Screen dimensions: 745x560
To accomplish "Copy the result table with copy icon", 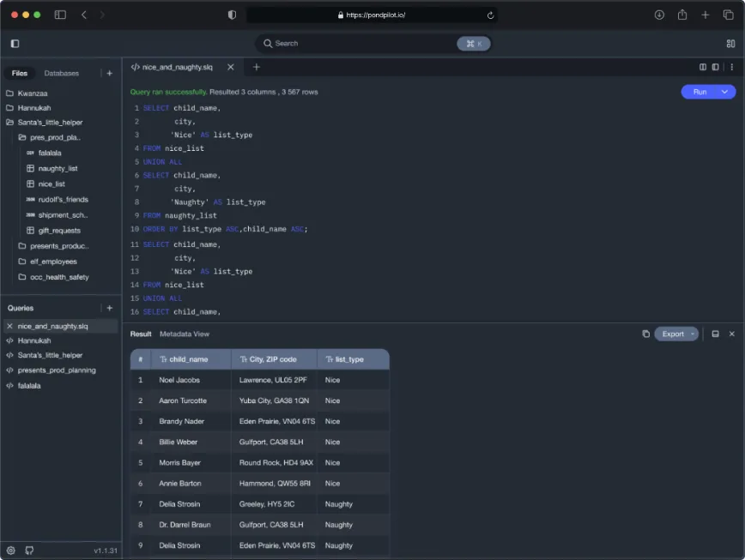I will pos(645,334).
